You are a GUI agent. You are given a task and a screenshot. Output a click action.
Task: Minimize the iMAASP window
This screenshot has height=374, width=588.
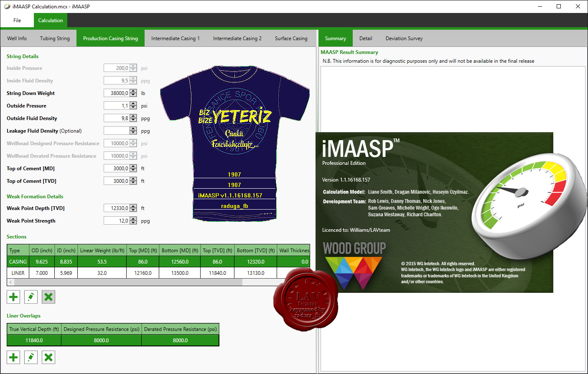click(540, 6)
